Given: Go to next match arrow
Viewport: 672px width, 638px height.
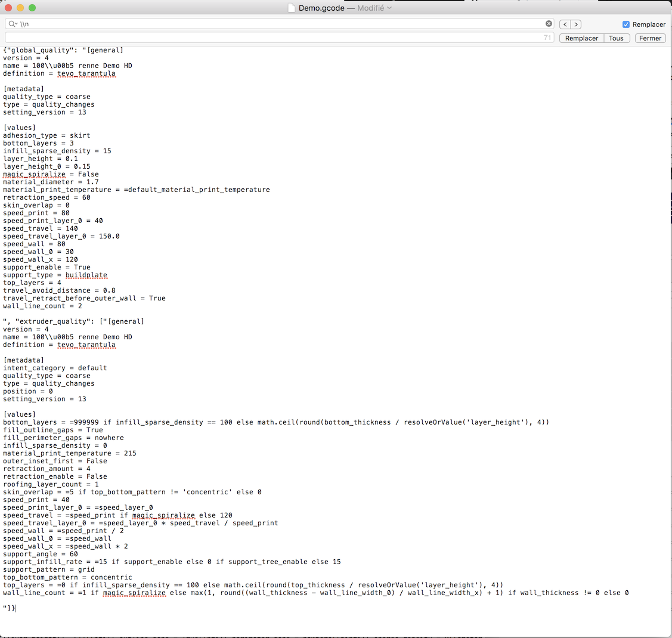Looking at the screenshot, I should (576, 24).
